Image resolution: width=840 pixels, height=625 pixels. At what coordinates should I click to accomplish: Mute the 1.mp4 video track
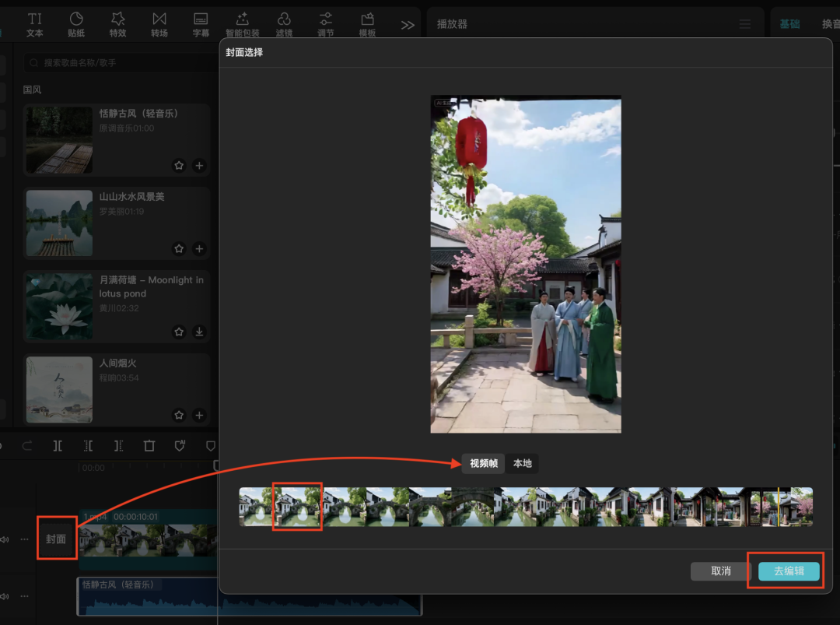[x=5, y=539]
